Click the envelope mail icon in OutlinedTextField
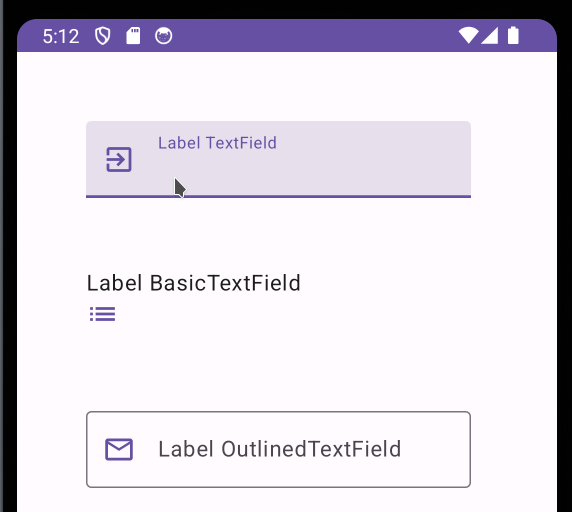The width and height of the screenshot is (572, 512). tap(119, 449)
